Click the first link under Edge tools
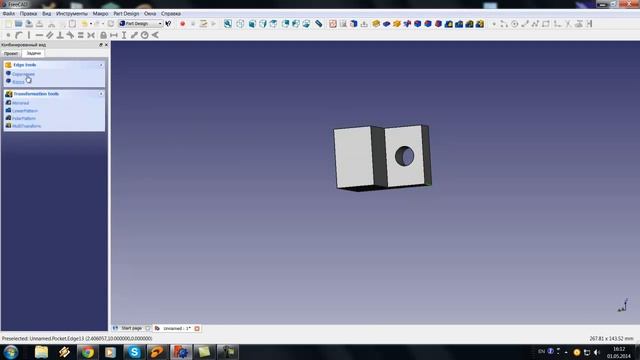 [23, 74]
